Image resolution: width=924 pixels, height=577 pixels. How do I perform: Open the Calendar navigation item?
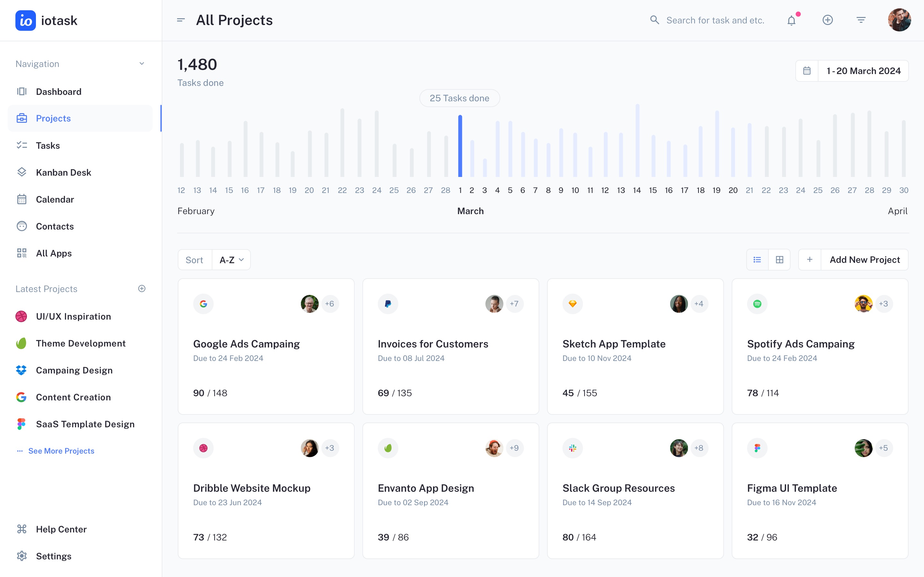55,199
